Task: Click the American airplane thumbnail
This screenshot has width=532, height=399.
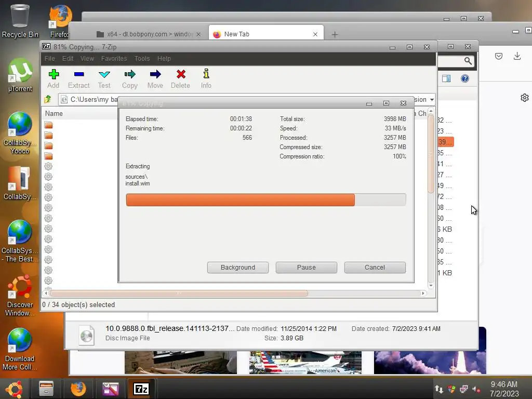Action: coord(305,362)
